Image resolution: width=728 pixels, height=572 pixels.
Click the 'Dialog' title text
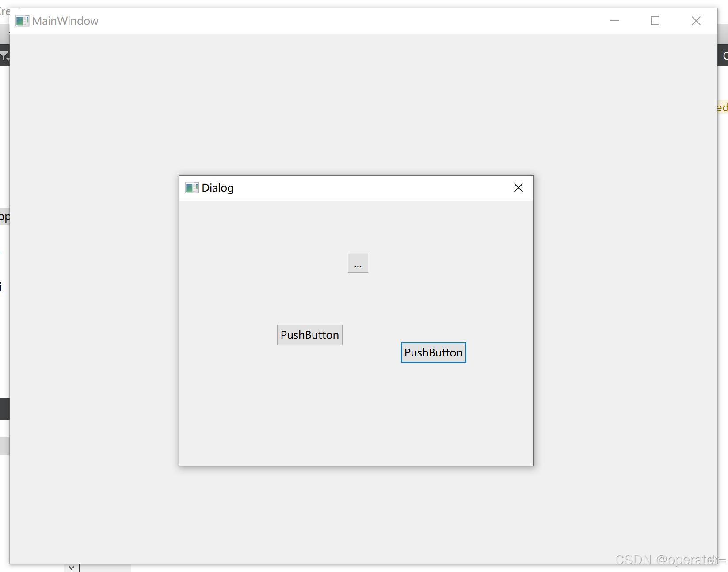tap(217, 188)
